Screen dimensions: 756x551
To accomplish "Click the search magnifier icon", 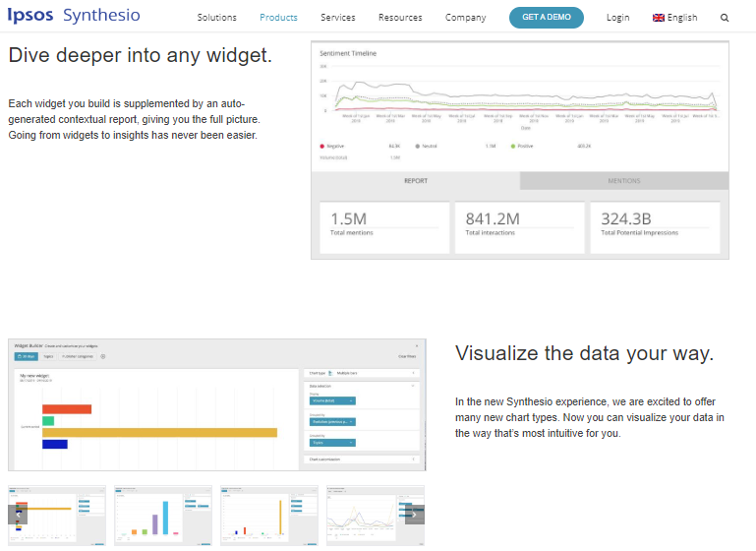I will (x=725, y=18).
